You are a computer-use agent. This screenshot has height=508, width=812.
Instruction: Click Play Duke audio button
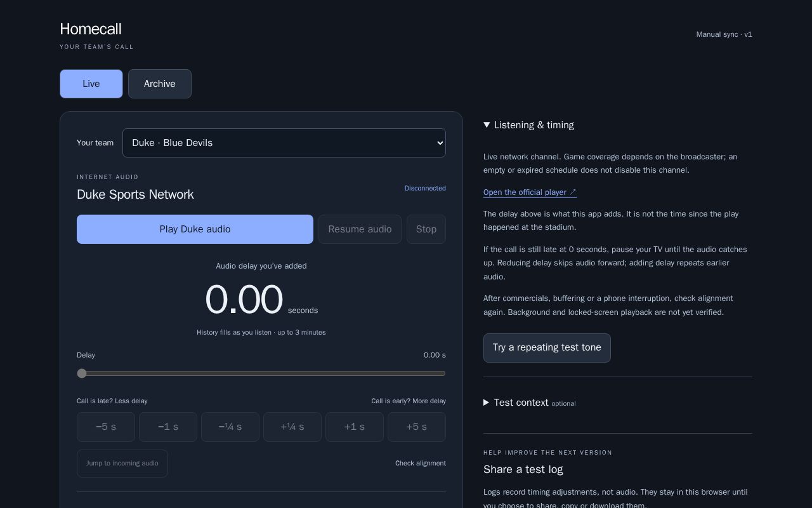click(x=195, y=229)
